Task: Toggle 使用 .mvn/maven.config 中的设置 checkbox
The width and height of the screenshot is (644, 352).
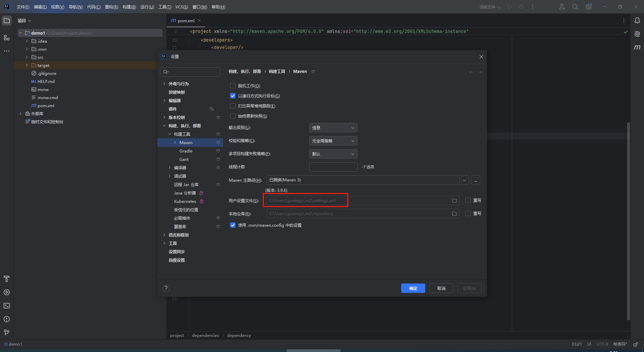Action: pos(233,225)
